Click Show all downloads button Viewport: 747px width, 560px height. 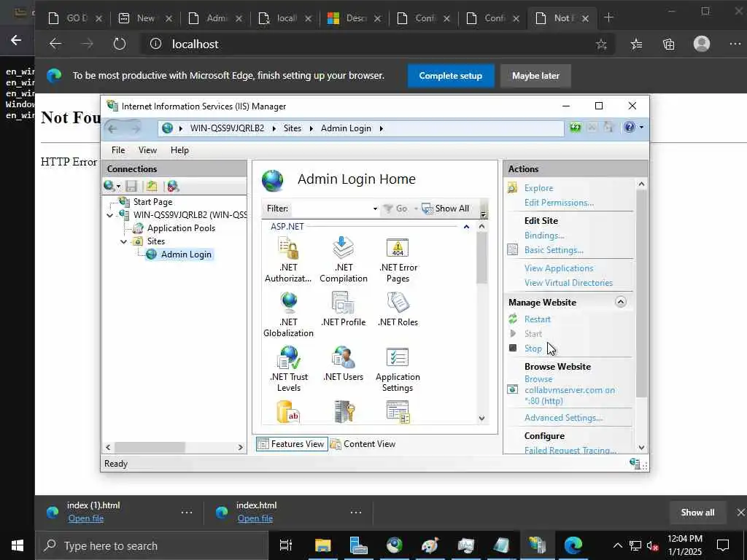click(x=697, y=513)
